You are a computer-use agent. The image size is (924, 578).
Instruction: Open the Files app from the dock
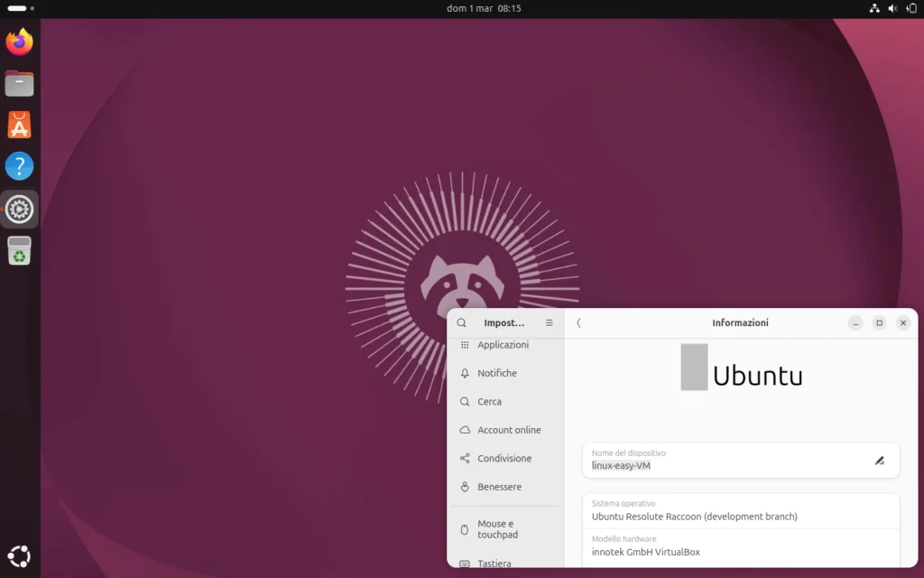click(x=18, y=82)
